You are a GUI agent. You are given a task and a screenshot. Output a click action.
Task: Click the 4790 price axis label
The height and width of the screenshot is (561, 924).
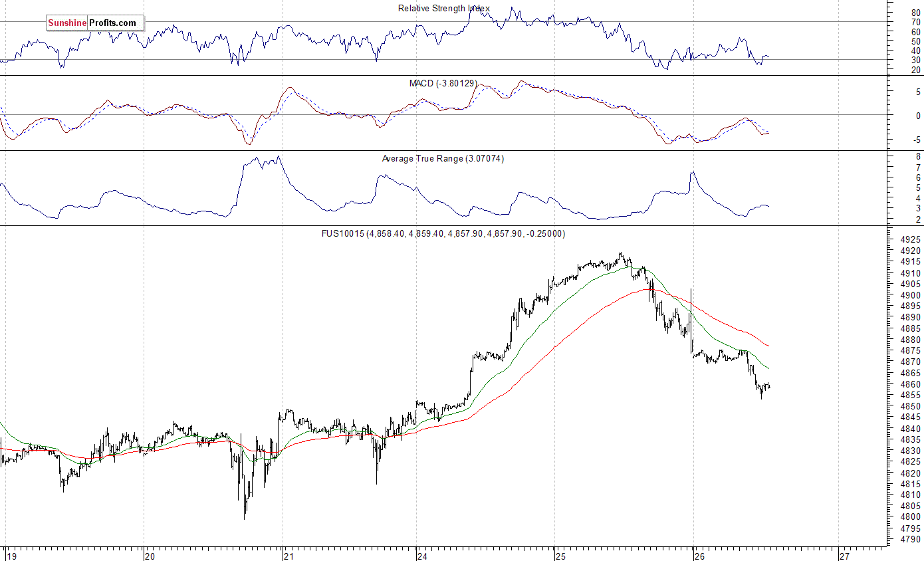click(x=909, y=540)
